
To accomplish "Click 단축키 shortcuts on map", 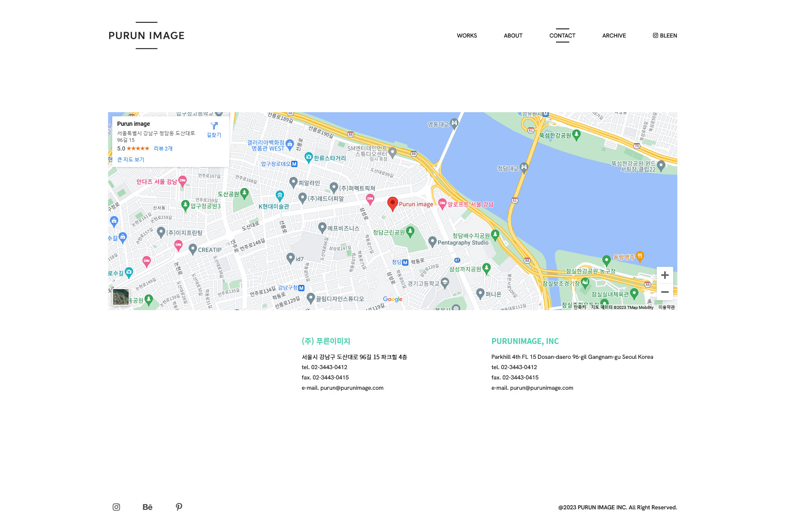I will tap(580, 307).
